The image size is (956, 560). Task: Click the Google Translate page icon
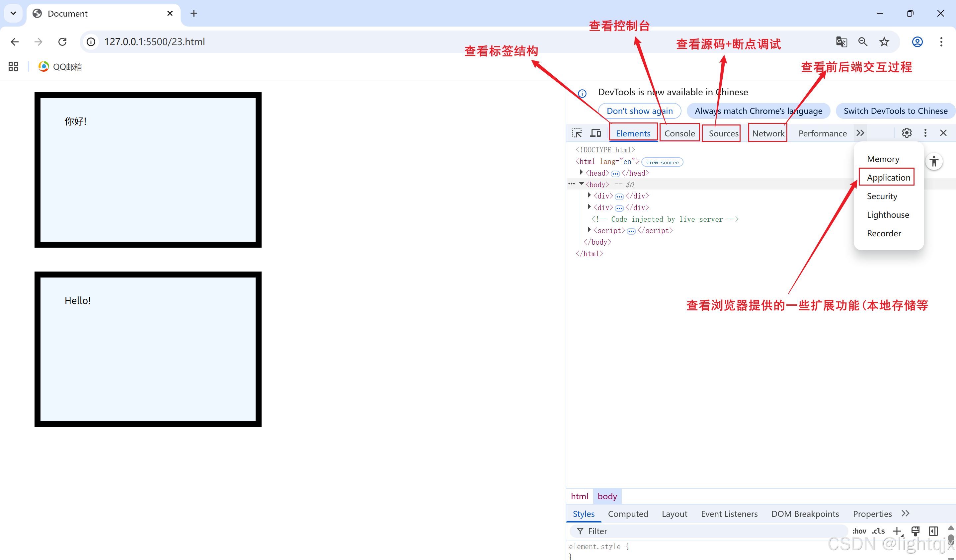pos(841,42)
